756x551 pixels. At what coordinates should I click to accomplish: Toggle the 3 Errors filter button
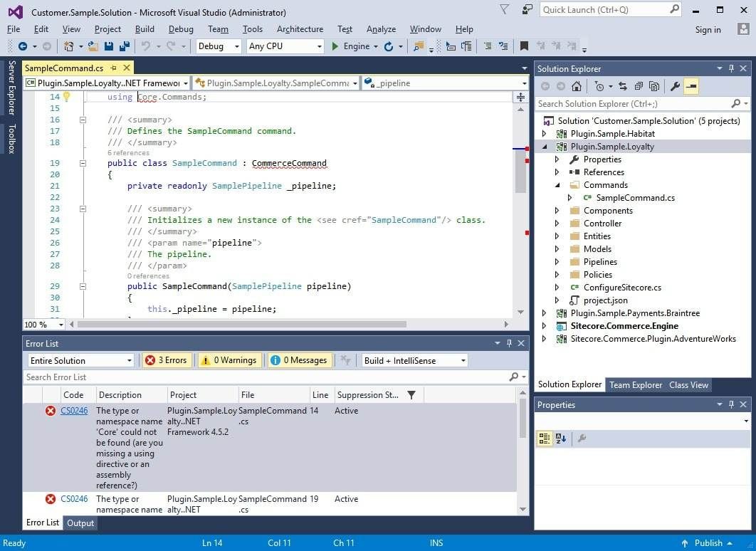167,360
